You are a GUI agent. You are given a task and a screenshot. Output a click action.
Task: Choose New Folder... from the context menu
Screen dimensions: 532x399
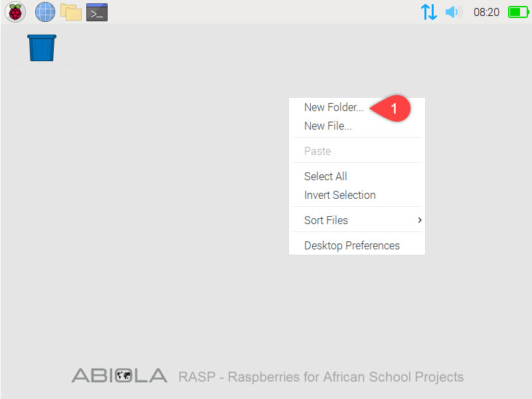[333, 107]
